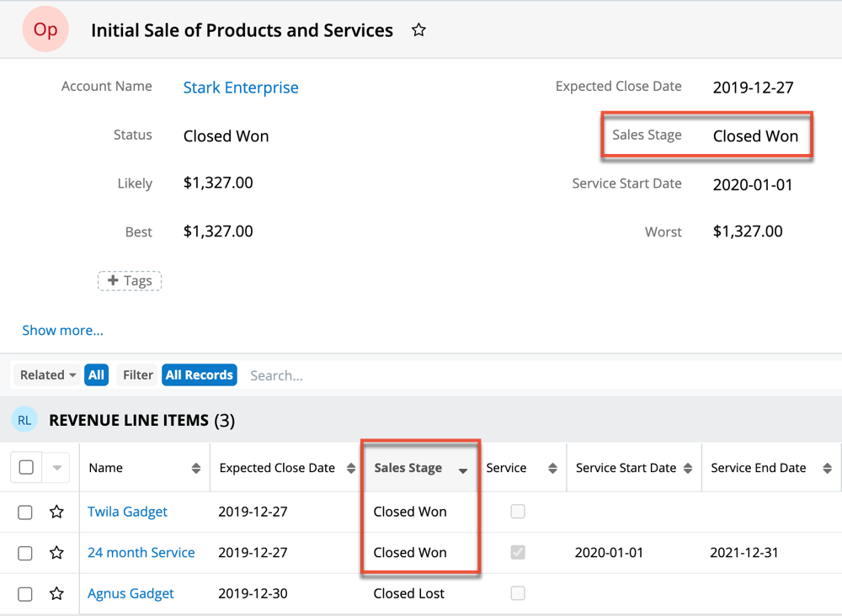Open the Filter menu
Screen dimensions: 842x616
pyautogui.click(x=138, y=375)
